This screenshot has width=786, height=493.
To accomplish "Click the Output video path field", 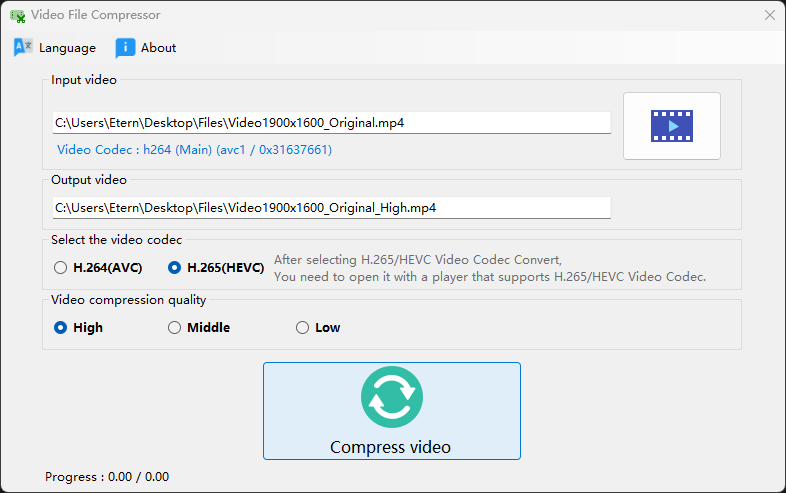I will point(331,208).
